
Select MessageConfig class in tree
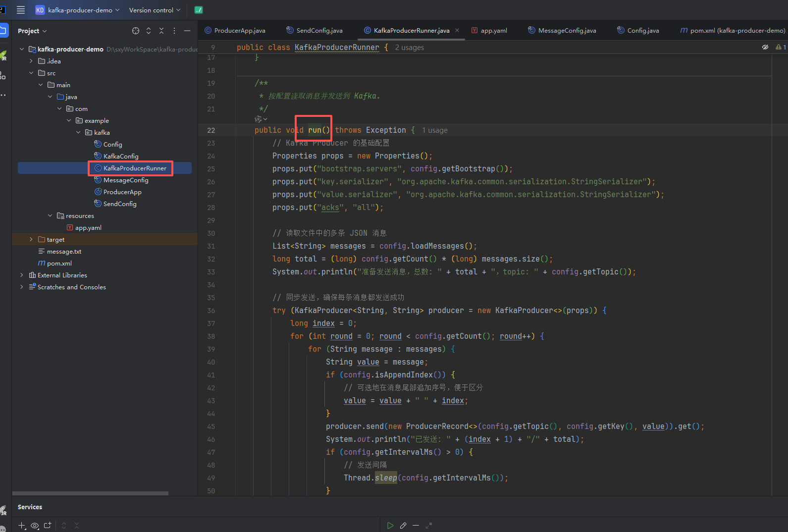pos(121,180)
